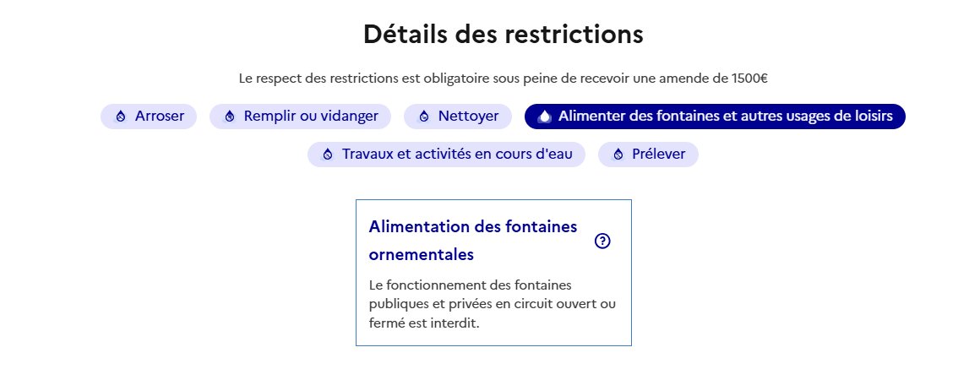Image resolution: width=980 pixels, height=369 pixels.
Task: Click the 1500€ fine notice sentence
Action: point(504,79)
